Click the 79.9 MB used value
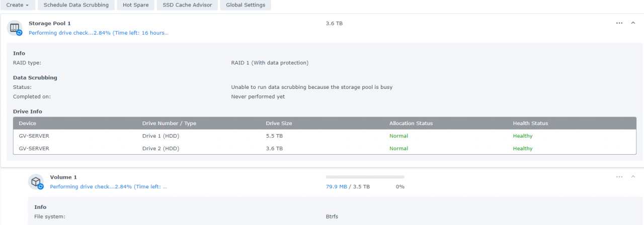The height and width of the screenshot is (225, 644). [x=337, y=186]
